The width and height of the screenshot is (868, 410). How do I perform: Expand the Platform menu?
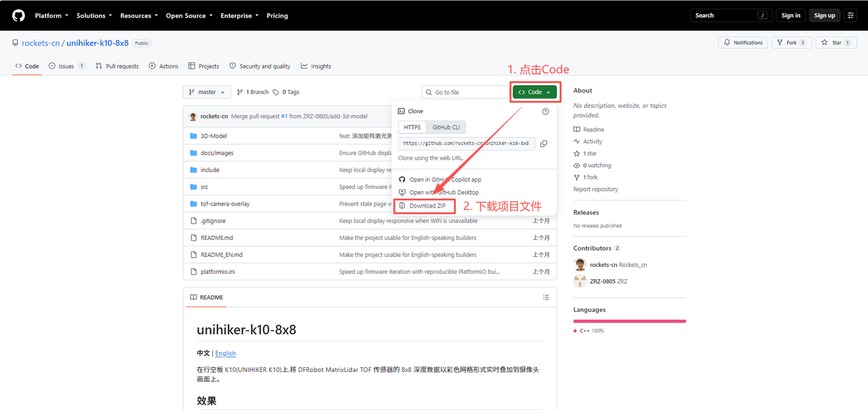pyautogui.click(x=51, y=16)
